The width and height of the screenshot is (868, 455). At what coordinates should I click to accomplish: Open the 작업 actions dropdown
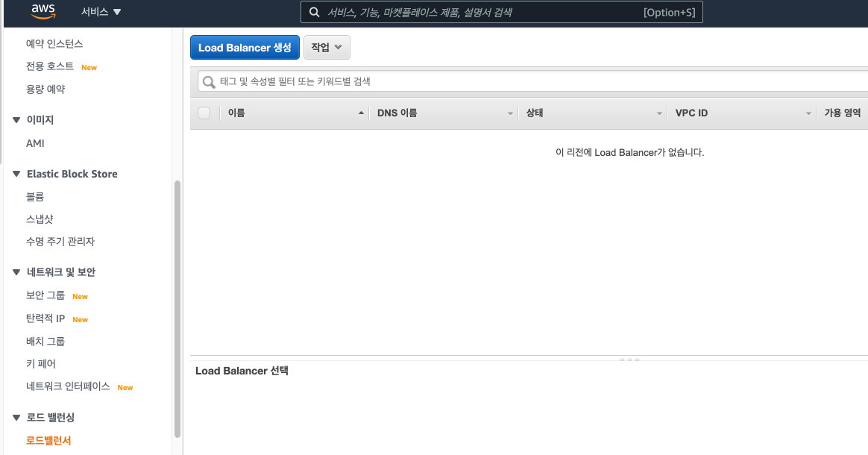pos(327,48)
